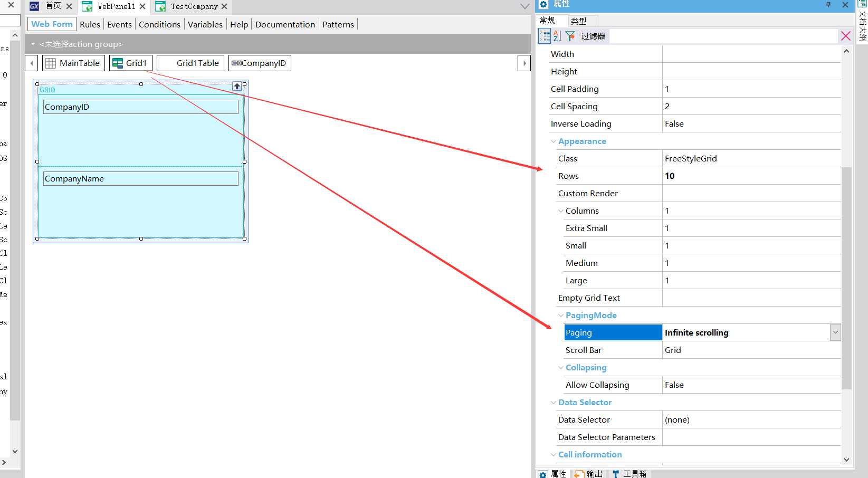Edit the Cell Spacing value
This screenshot has height=478, width=868.
click(x=751, y=106)
